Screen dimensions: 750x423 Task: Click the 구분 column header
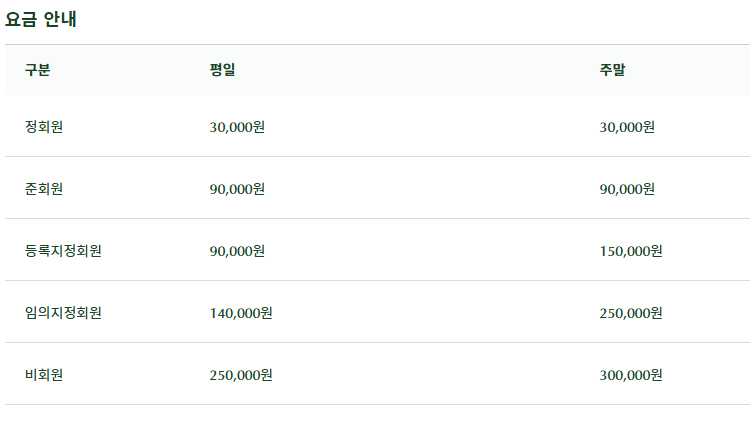click(38, 70)
